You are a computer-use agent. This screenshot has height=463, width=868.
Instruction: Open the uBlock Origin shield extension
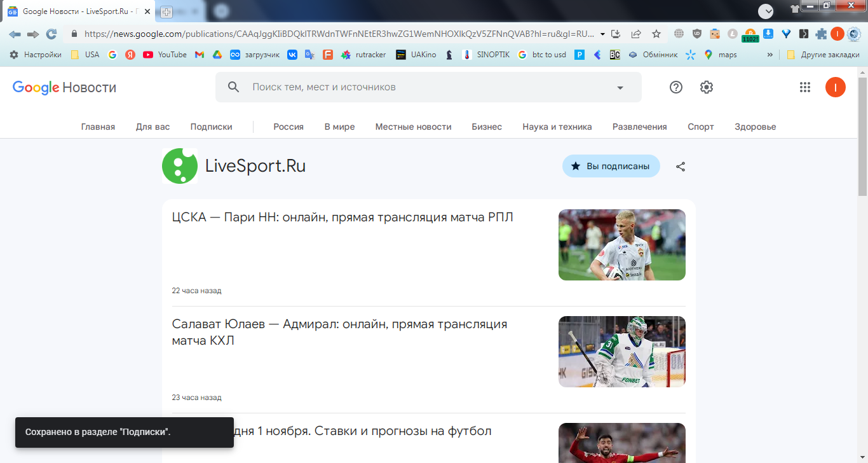coord(697,34)
